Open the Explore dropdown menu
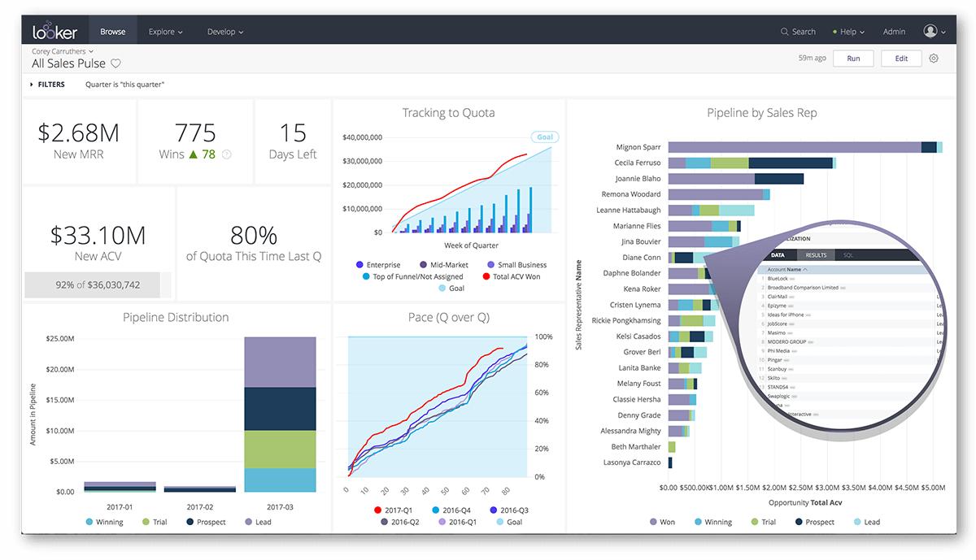The height and width of the screenshot is (560, 976). point(165,32)
